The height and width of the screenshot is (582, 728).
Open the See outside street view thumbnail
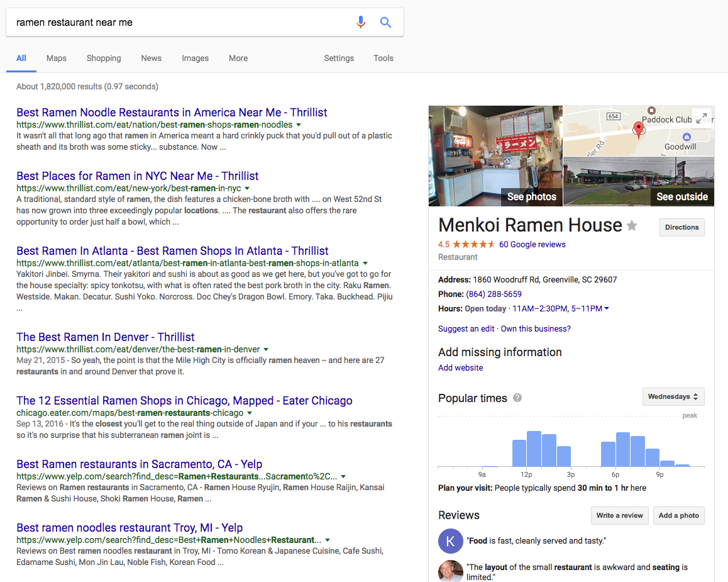point(638,182)
